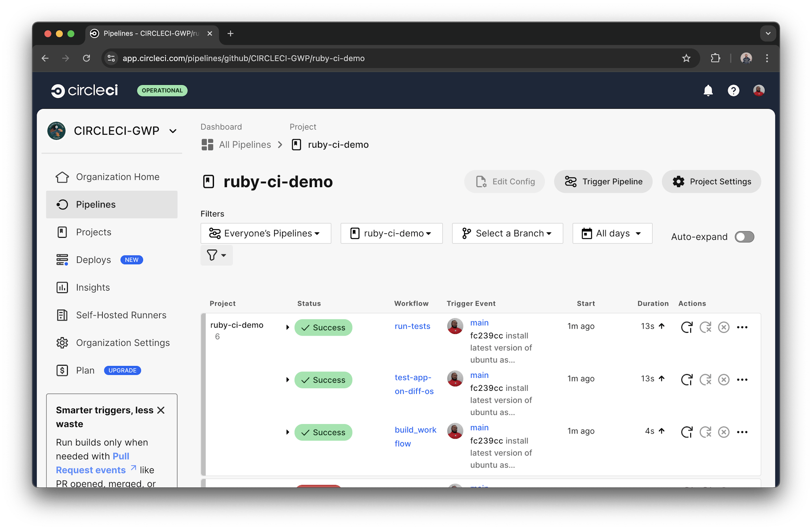This screenshot has width=812, height=530.
Task: Go to All Pipelines via breadcrumb
Action: click(x=244, y=144)
